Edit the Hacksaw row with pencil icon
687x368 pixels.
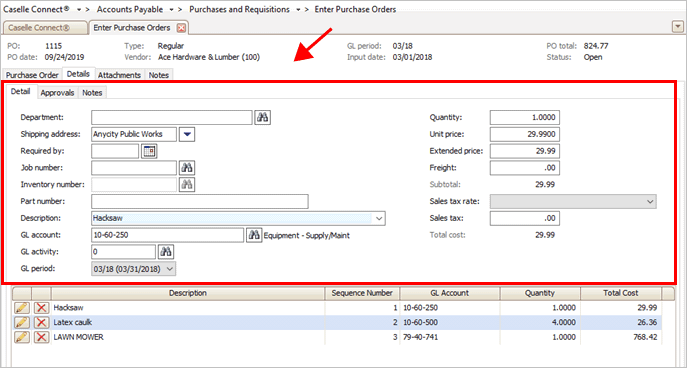[22, 308]
